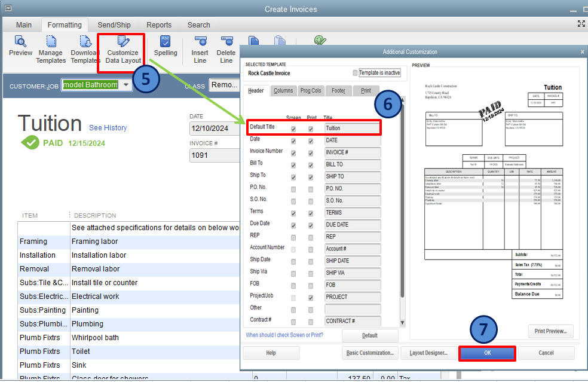The width and height of the screenshot is (588, 382).
Task: Select the Print tab in customization
Action: click(x=366, y=90)
